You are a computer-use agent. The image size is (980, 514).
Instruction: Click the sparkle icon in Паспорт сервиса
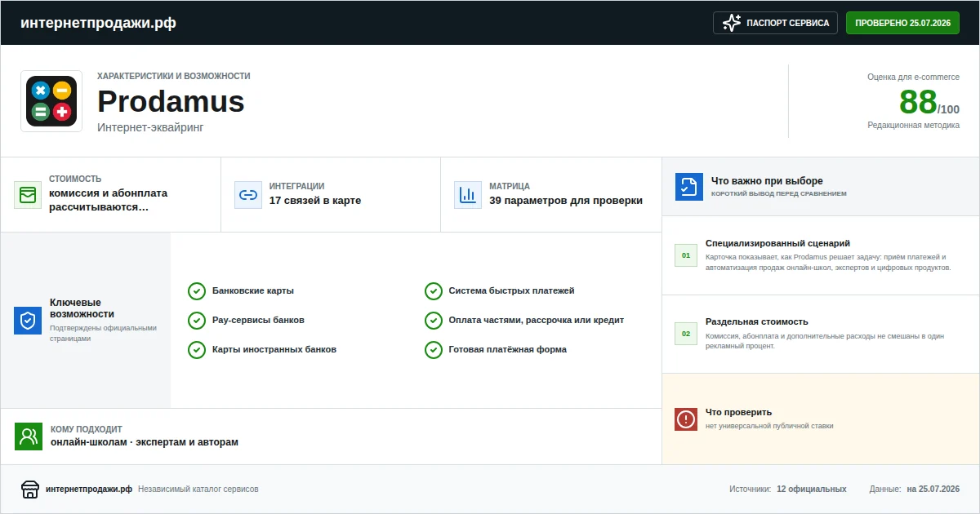(732, 23)
